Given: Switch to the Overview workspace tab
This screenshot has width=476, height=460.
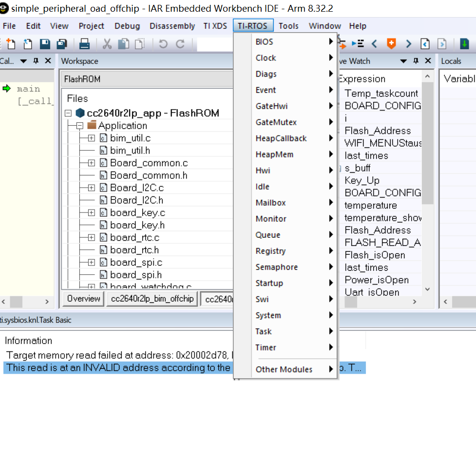Looking at the screenshot, I should tap(83, 299).
